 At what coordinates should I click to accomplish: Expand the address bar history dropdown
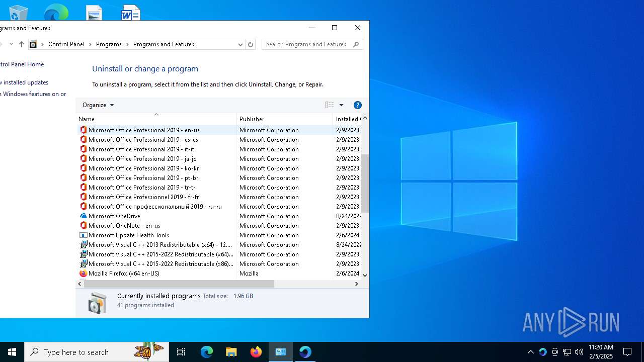click(x=240, y=44)
